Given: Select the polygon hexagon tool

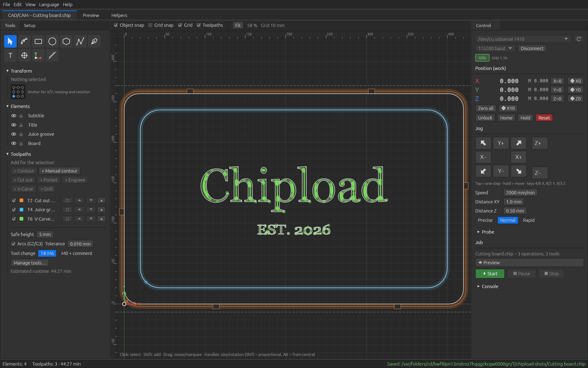Looking at the screenshot, I should point(66,41).
